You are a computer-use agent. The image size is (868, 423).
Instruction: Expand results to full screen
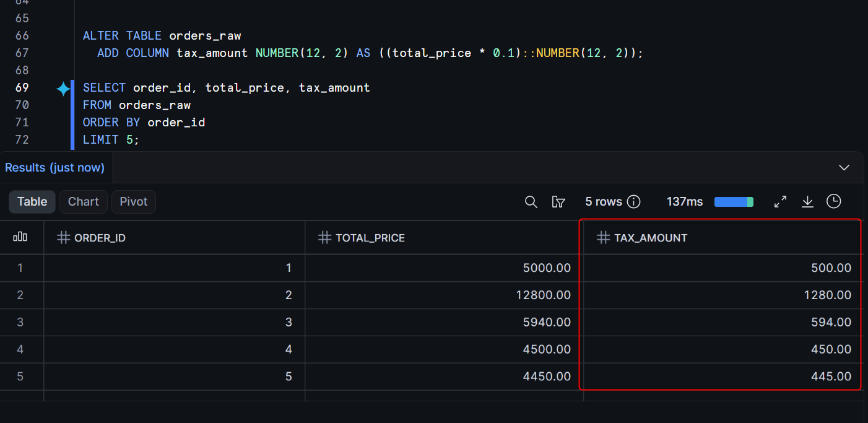(780, 202)
